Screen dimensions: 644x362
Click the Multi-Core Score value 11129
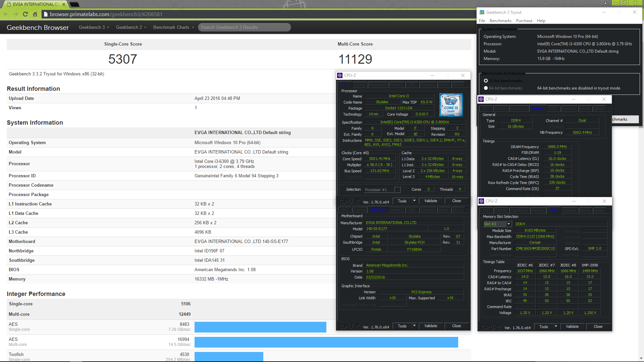pyautogui.click(x=355, y=59)
